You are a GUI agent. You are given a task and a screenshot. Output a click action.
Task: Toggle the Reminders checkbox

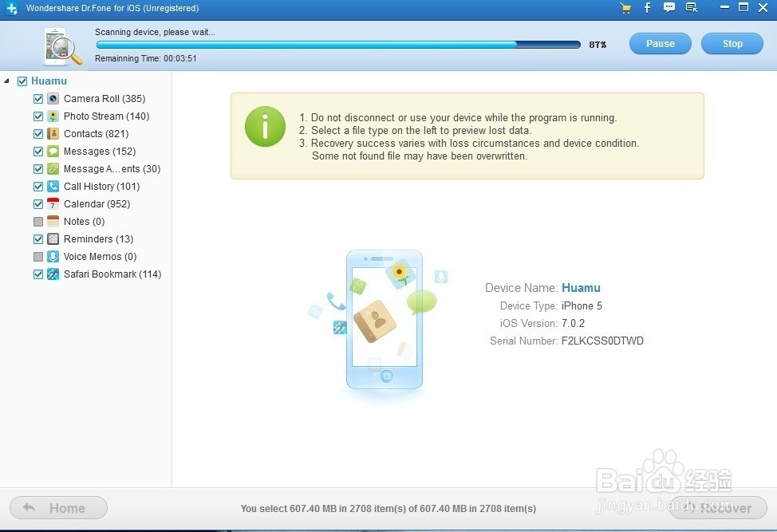(x=38, y=239)
